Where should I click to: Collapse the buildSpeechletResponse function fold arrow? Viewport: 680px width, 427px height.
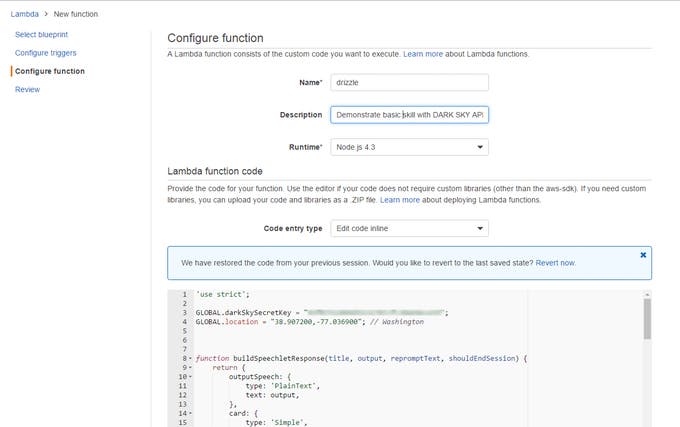point(188,357)
